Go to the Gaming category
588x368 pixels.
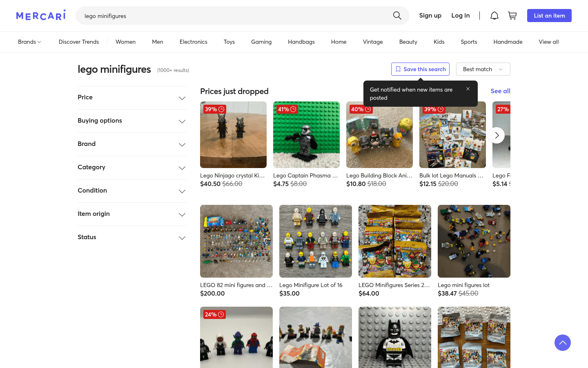261,42
